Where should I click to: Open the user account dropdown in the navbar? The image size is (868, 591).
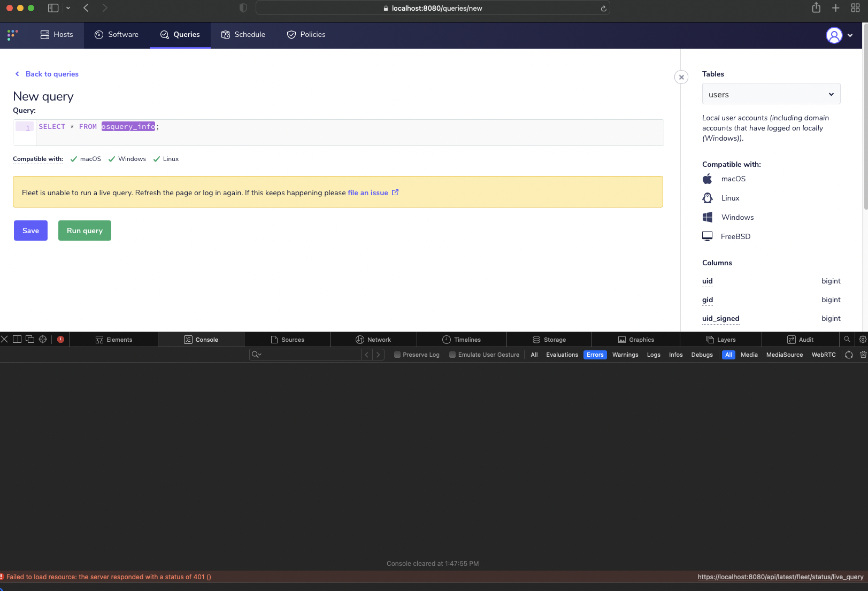click(x=840, y=35)
